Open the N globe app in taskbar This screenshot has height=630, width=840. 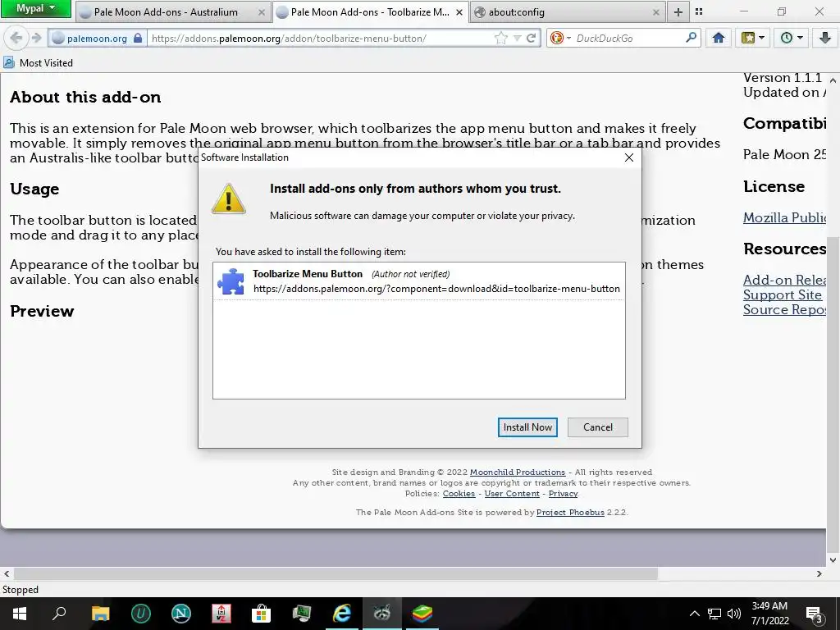(181, 614)
